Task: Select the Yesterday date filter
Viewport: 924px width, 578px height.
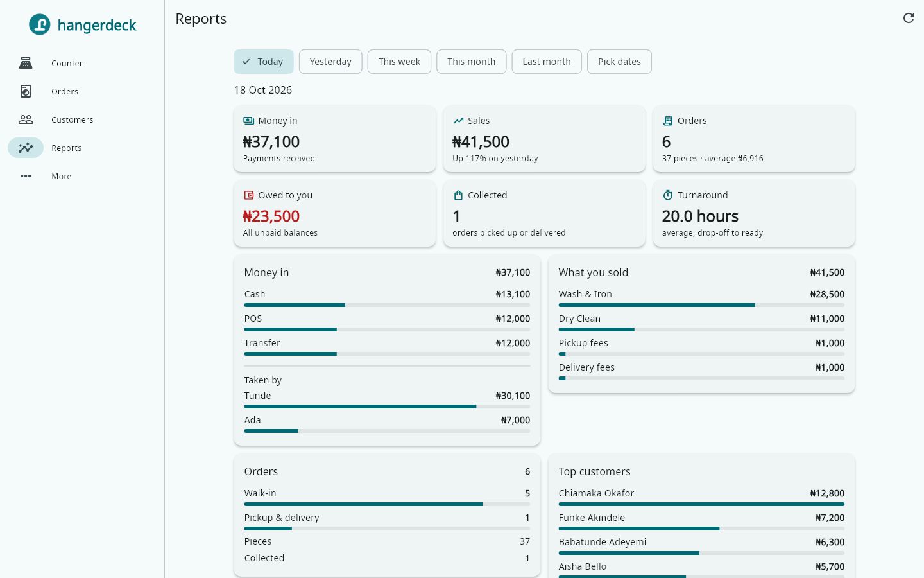Action: click(330, 62)
